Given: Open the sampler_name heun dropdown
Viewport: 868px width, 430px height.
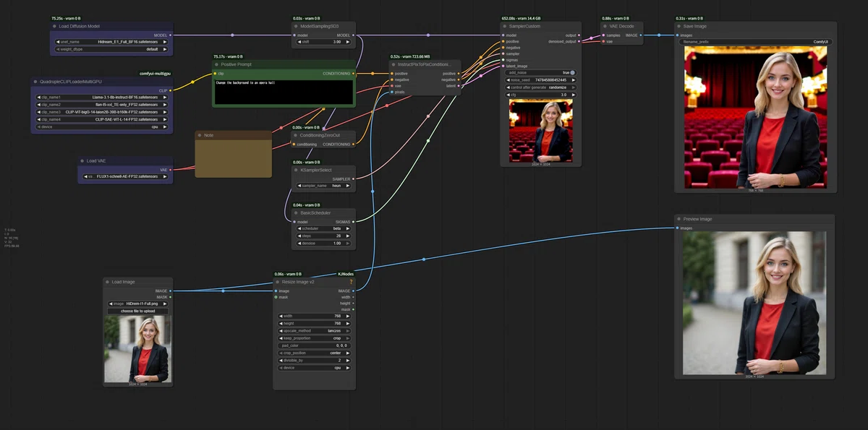Looking at the screenshot, I should click(x=323, y=186).
